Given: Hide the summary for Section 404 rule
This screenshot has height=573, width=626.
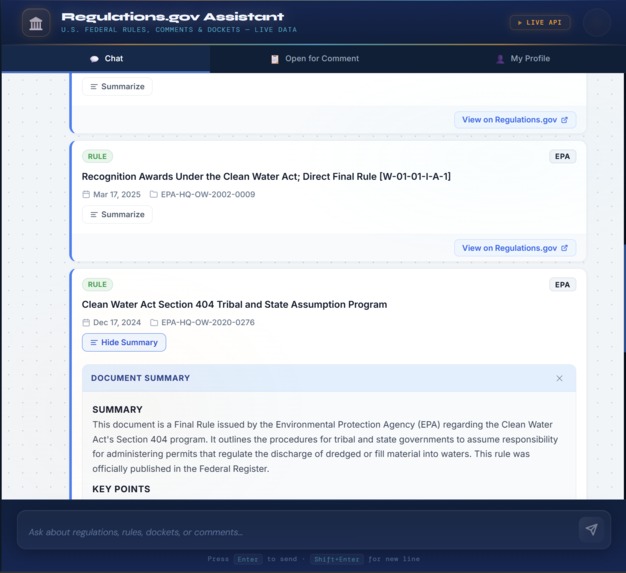Looking at the screenshot, I should 124,343.
